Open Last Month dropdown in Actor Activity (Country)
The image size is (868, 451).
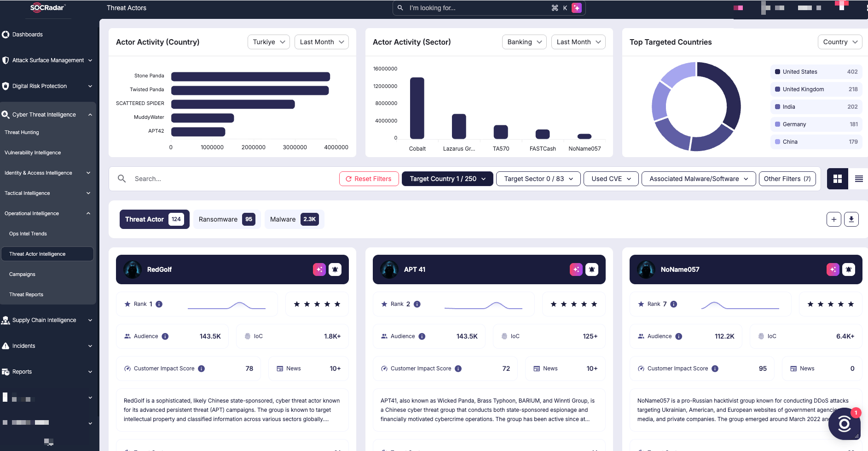[x=322, y=42]
